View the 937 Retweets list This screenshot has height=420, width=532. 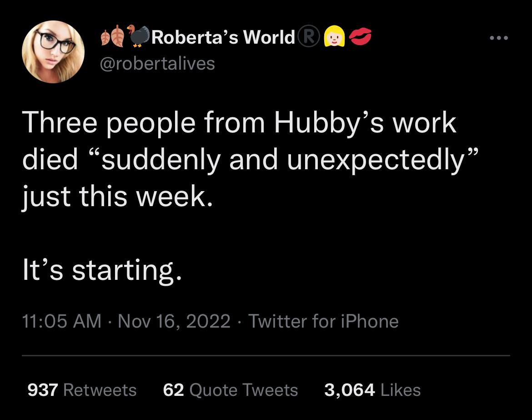82,390
